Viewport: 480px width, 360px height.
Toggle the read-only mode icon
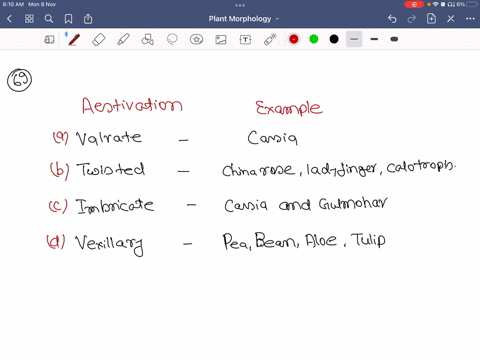pos(49,40)
